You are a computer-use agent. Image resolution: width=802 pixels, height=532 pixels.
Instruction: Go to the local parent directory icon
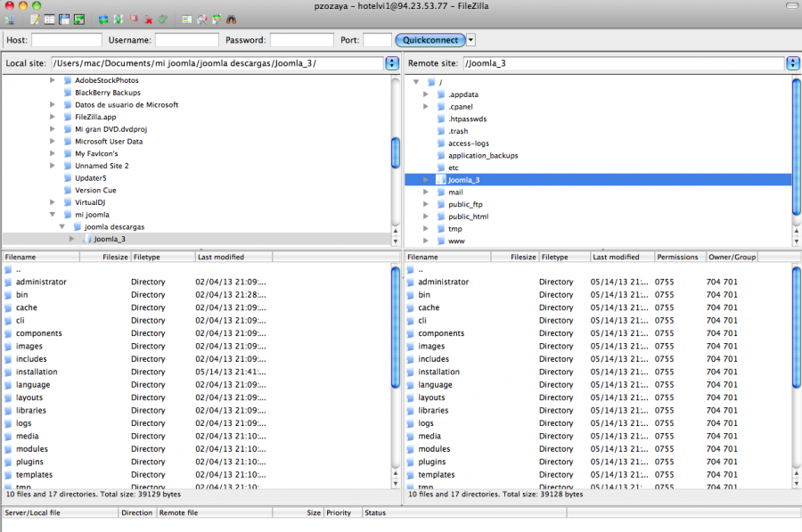[x=8, y=270]
